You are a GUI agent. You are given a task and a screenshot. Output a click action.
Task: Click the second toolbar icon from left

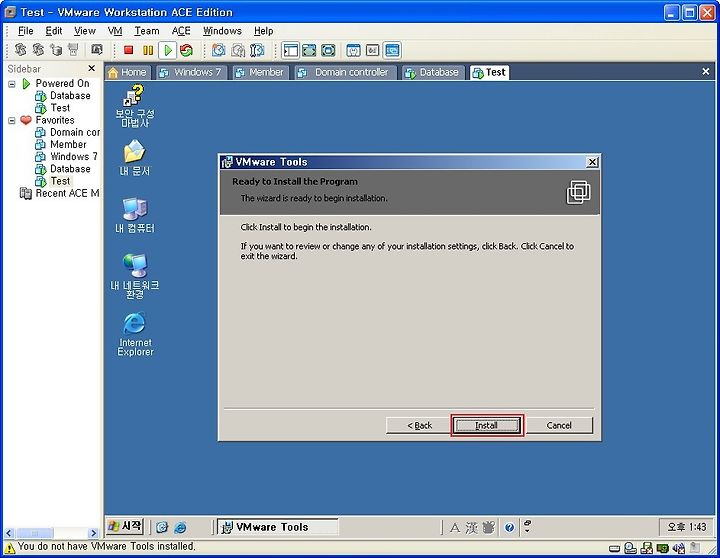pyautogui.click(x=38, y=49)
